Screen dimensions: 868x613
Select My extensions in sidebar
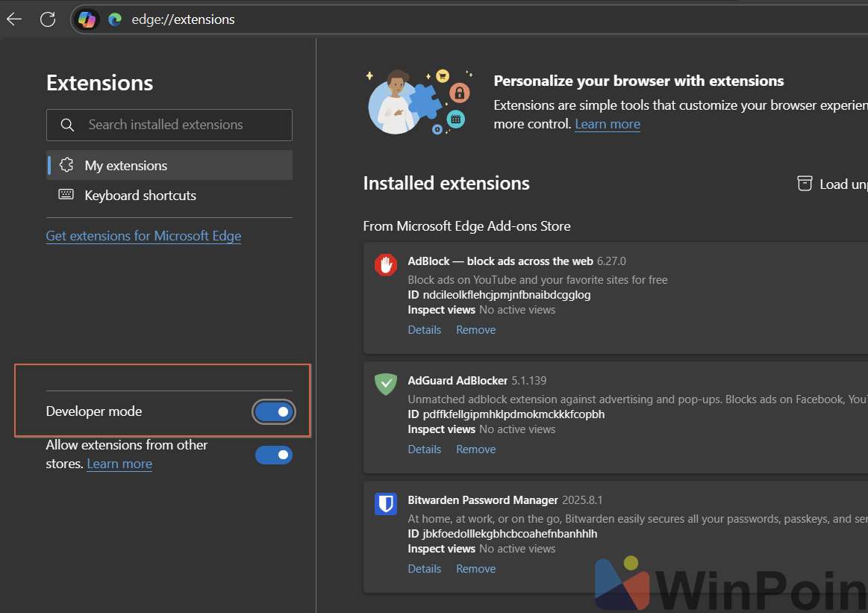click(x=169, y=165)
